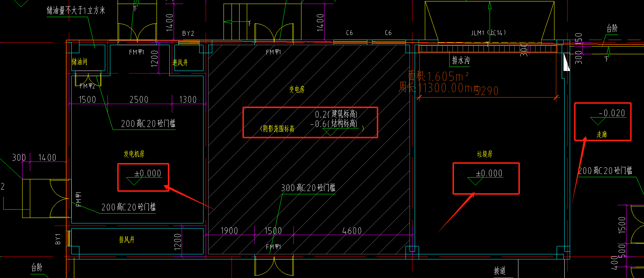The width and height of the screenshot is (644, 278).
Task: Click the 发电机房 room label
Action: [x=134, y=154]
